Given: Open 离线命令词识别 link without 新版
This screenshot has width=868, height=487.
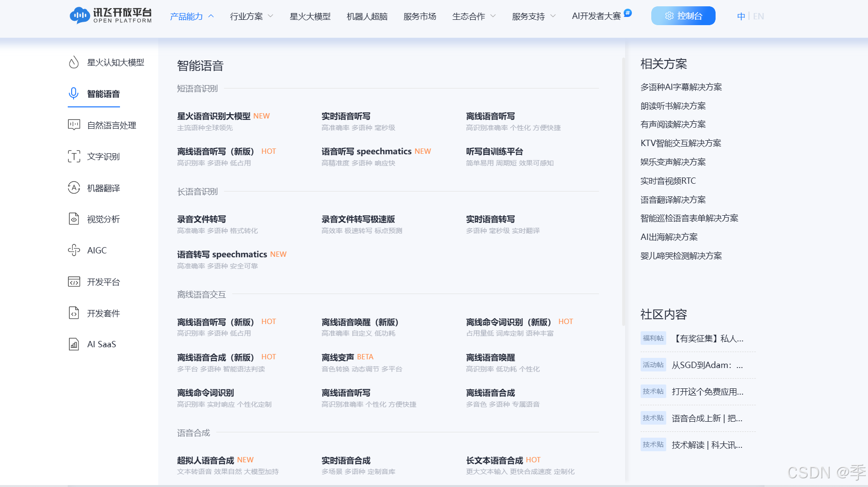Looking at the screenshot, I should [x=206, y=393].
